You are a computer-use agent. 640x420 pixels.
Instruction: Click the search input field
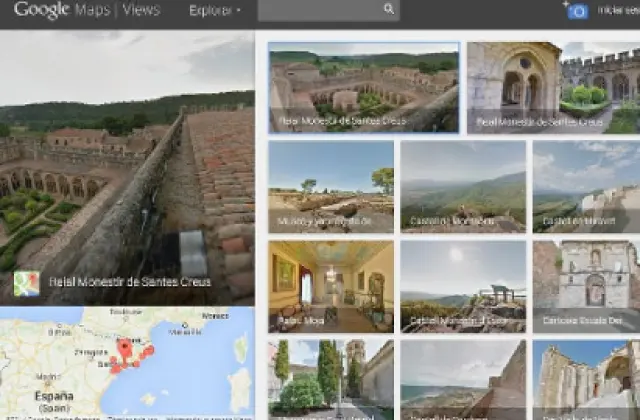coord(318,10)
